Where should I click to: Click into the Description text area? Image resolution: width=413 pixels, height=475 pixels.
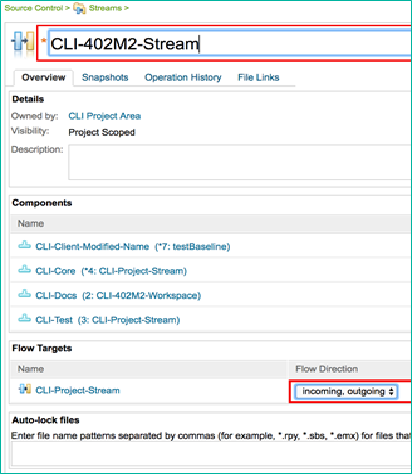pyautogui.click(x=240, y=162)
